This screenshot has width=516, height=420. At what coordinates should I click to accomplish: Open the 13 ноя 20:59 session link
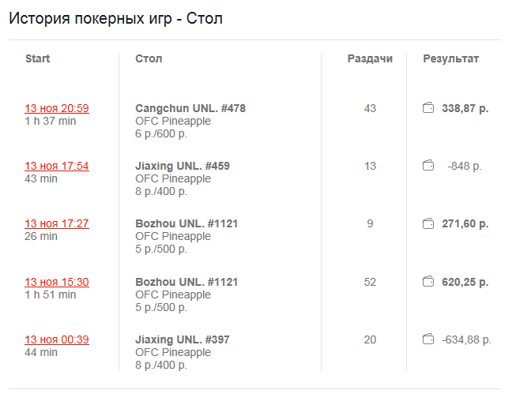57,108
